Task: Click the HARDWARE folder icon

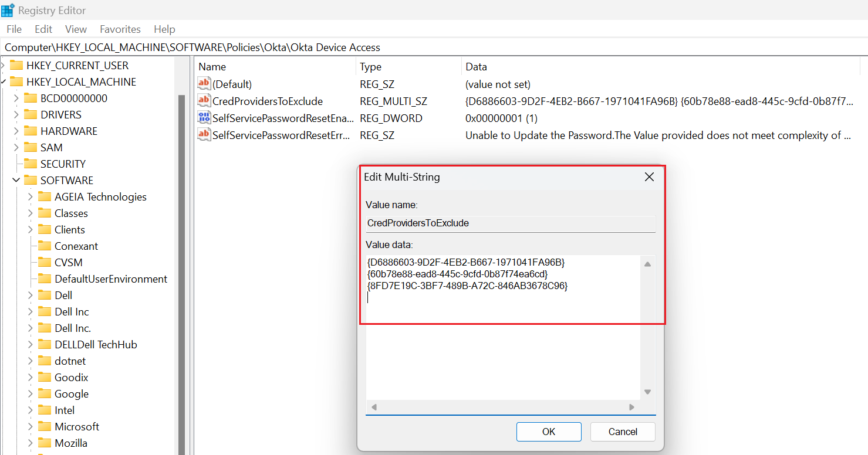Action: coord(31,131)
